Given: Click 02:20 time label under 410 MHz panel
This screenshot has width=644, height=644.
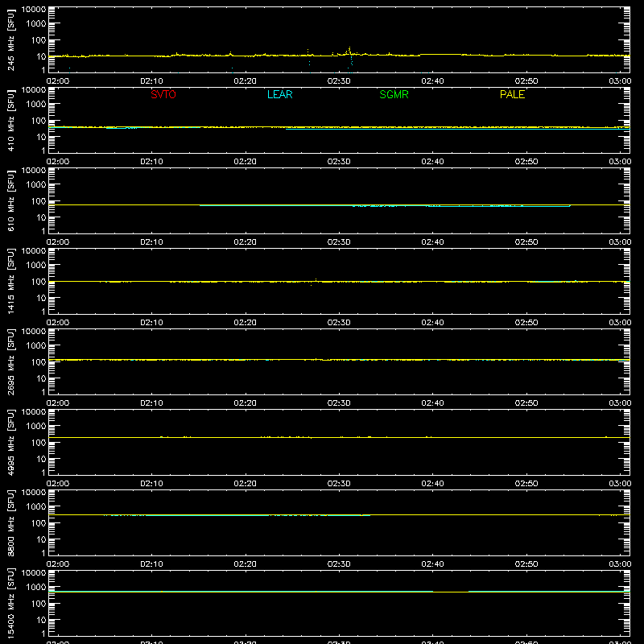Looking at the screenshot, I should [246, 162].
